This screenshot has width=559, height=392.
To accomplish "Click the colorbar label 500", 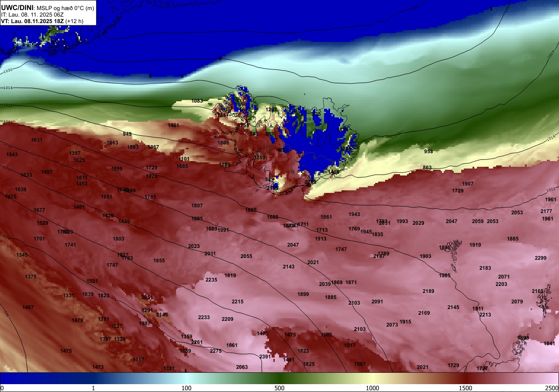I will (x=279, y=388).
